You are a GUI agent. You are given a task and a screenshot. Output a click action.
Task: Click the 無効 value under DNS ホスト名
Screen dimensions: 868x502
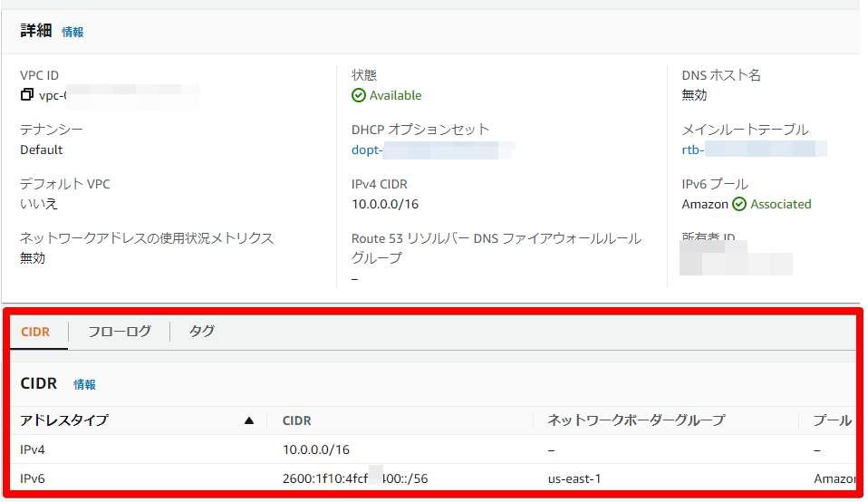coord(694,95)
